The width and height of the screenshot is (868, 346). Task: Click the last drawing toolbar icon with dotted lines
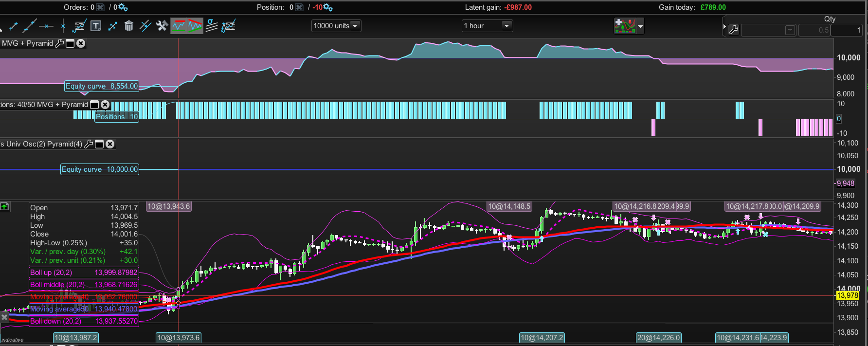228,26
